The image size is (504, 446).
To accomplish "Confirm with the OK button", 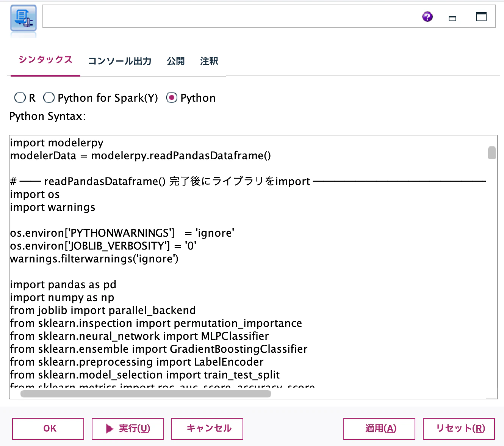I will coord(48,429).
